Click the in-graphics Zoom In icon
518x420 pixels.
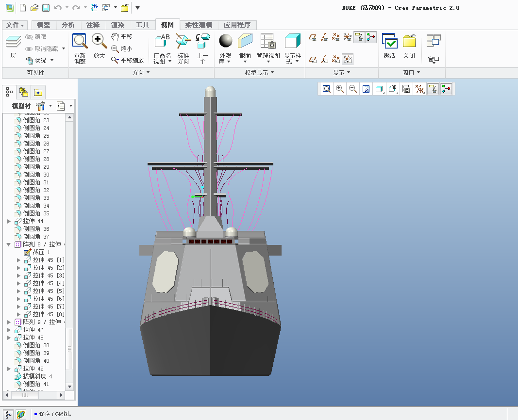(x=340, y=89)
